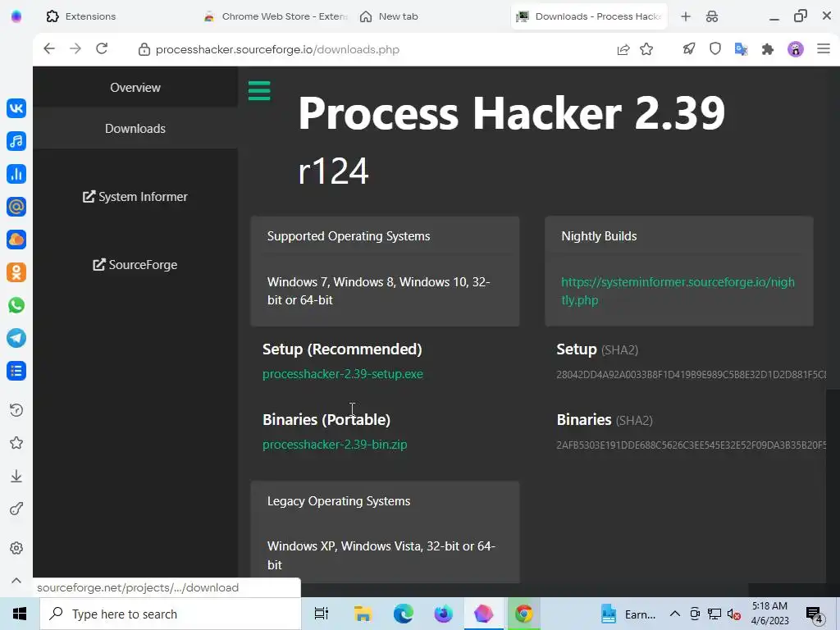Open Chrome from the taskbar
The height and width of the screenshot is (630, 840).
point(524,614)
